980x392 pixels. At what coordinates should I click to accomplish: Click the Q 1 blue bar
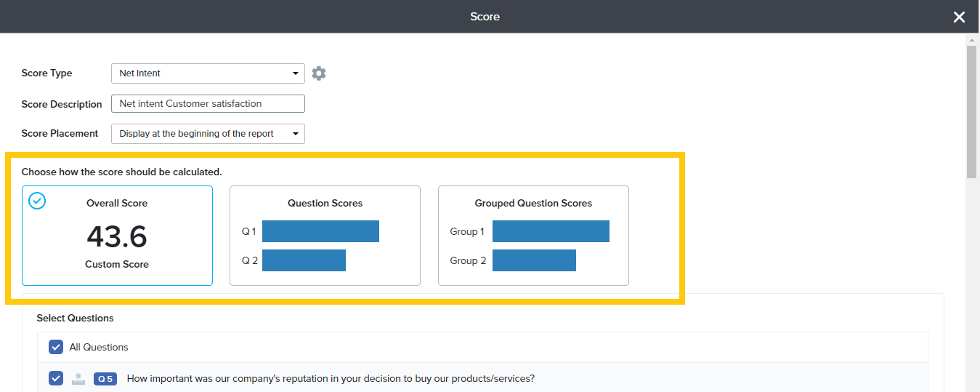[x=320, y=231]
